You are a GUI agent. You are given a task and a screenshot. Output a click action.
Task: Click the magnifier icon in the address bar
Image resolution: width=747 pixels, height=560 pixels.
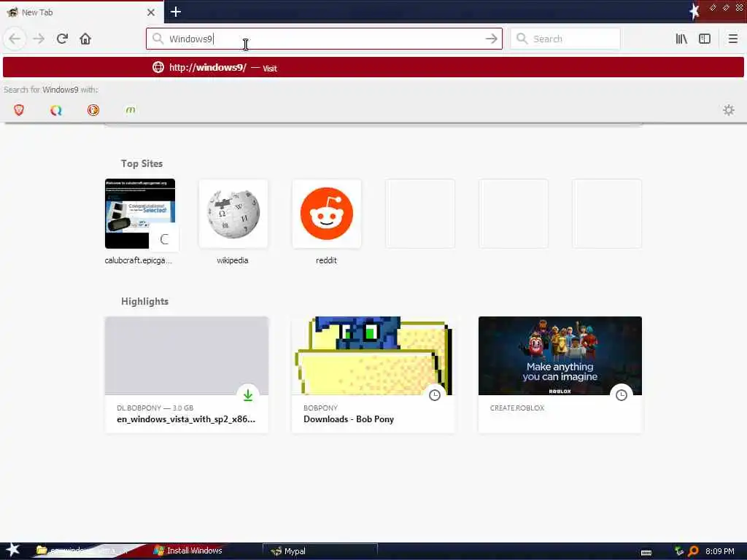click(158, 39)
